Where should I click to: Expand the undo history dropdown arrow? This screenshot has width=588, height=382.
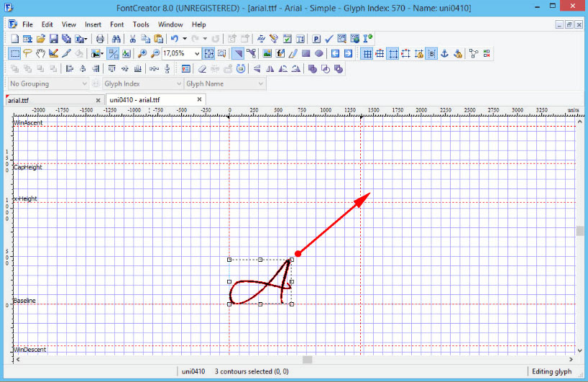coord(185,39)
